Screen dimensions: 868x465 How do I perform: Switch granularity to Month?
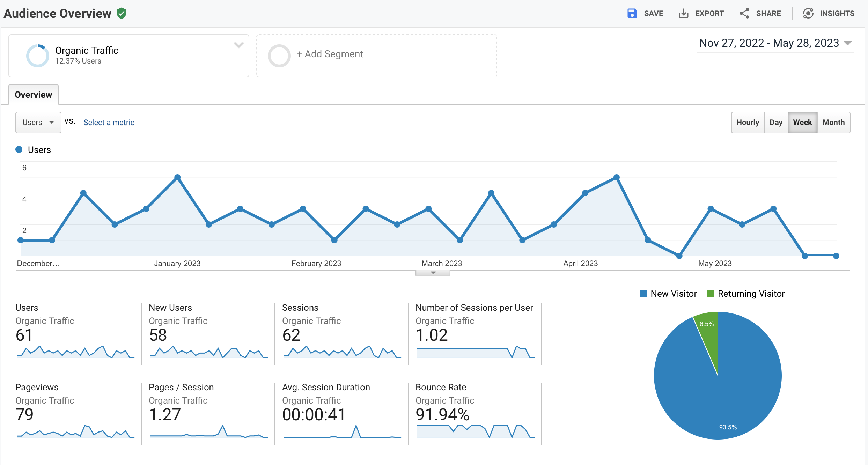pos(833,122)
